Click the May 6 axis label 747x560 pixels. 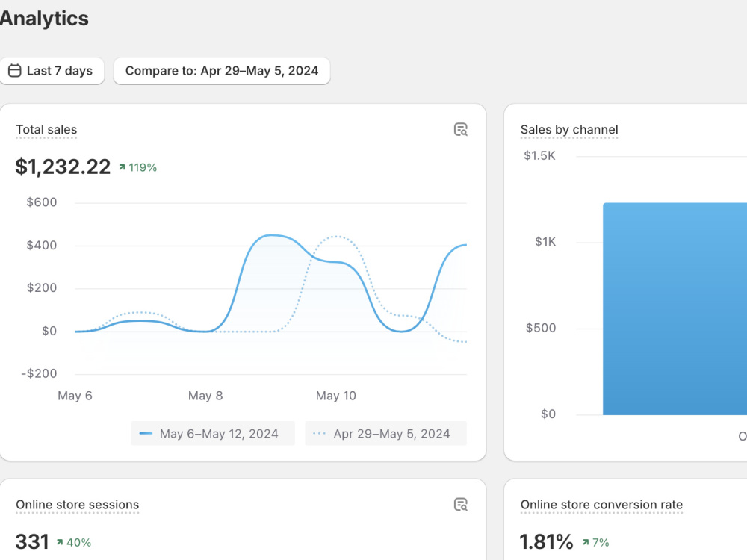pyautogui.click(x=75, y=396)
